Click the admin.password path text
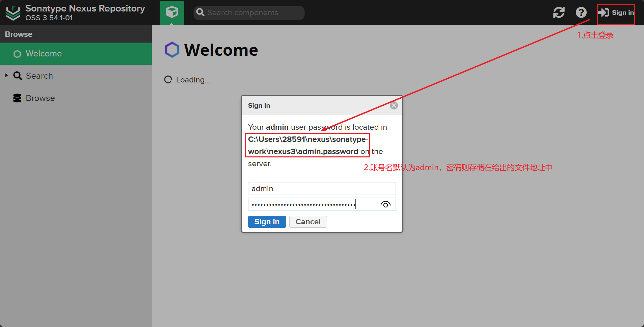644x327 pixels. [308, 145]
